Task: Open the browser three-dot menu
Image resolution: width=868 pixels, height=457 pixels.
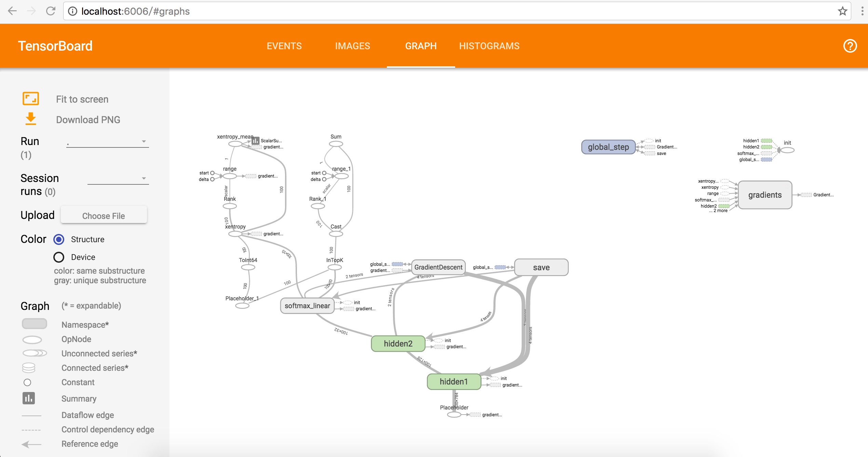Action: tap(862, 11)
